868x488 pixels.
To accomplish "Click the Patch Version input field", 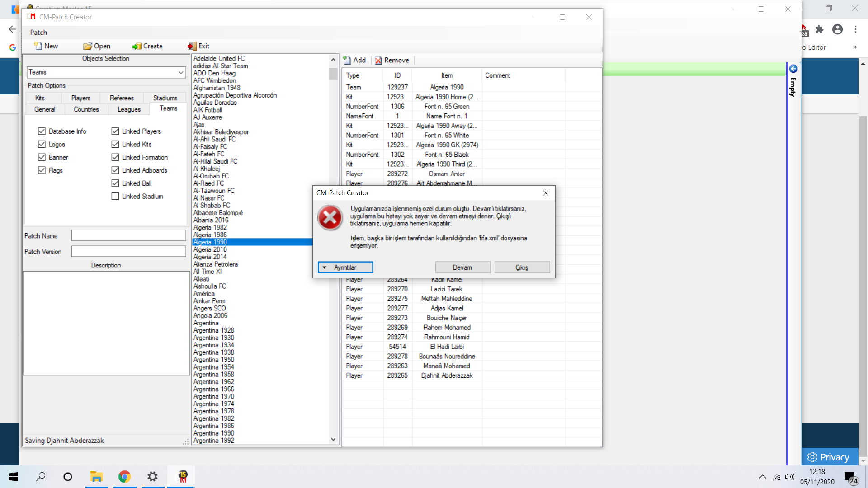I will tap(128, 251).
